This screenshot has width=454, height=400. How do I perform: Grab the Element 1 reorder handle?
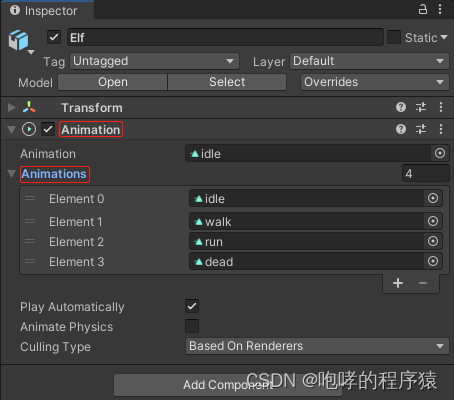click(30, 221)
